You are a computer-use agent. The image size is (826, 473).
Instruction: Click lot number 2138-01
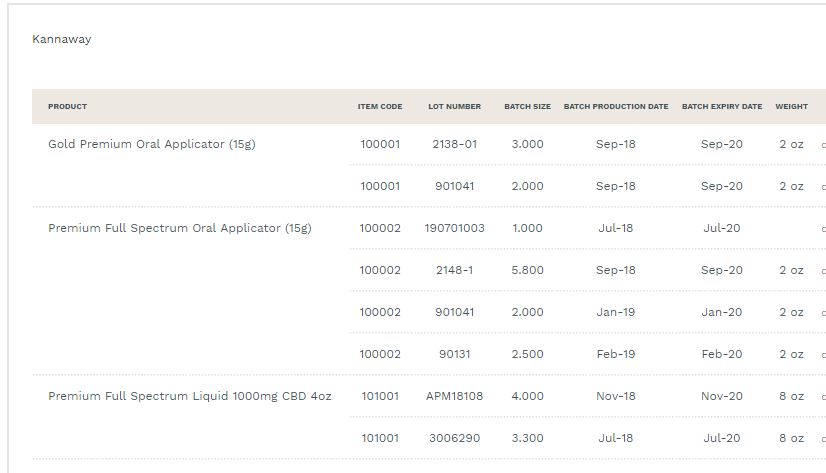[x=455, y=144]
